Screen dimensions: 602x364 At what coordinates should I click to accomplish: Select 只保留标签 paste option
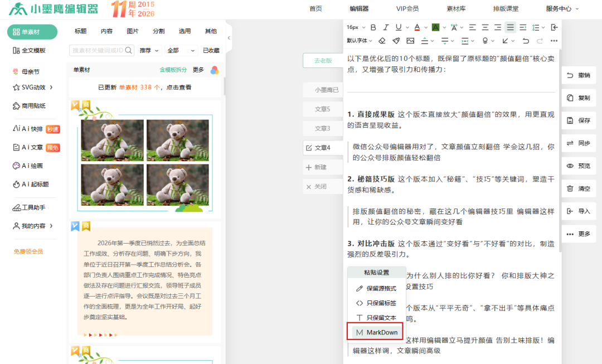(x=376, y=303)
